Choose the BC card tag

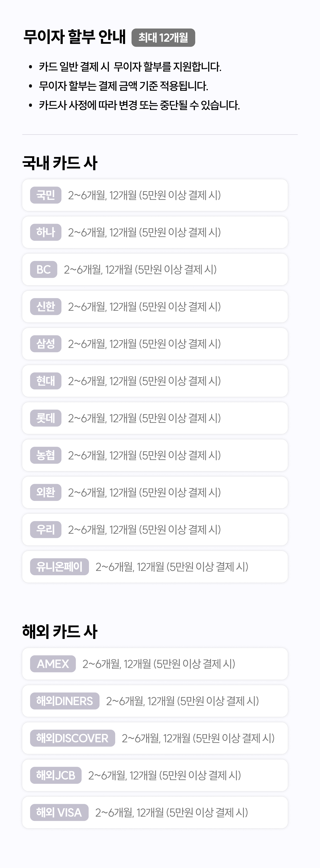pos(43,270)
